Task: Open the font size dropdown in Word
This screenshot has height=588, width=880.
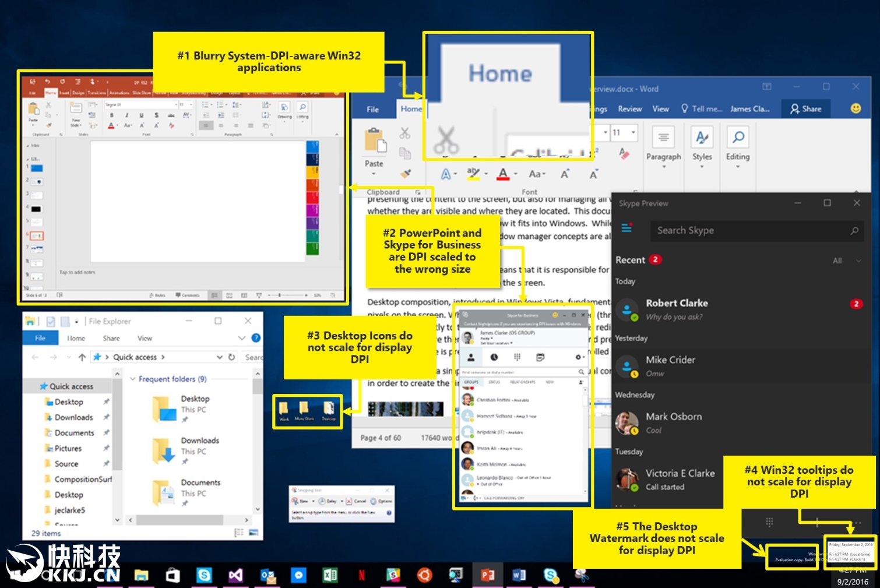Action: tap(633, 132)
